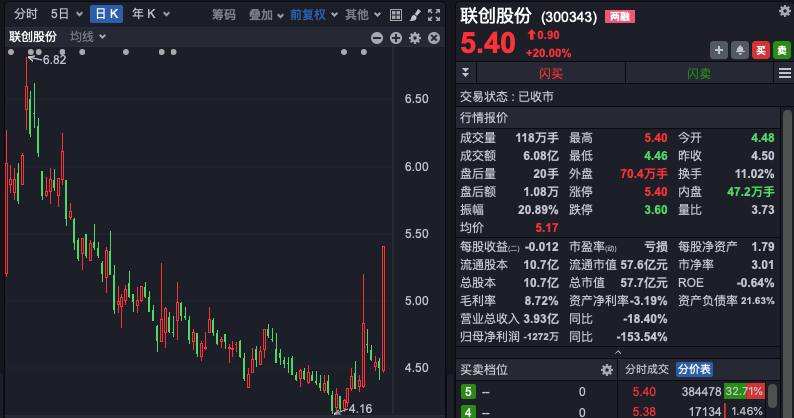Select the drawing brush tool
Image resolution: width=794 pixels, height=418 pixels.
point(414,15)
